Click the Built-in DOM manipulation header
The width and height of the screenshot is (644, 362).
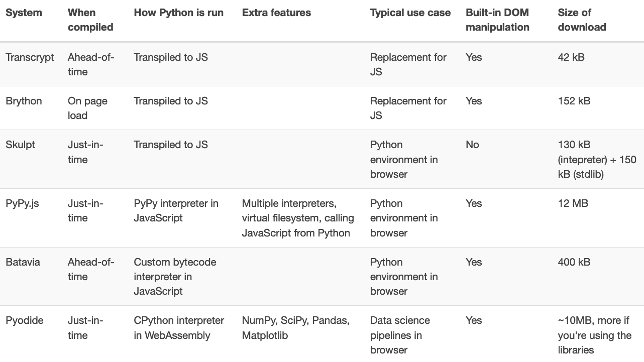click(x=497, y=20)
